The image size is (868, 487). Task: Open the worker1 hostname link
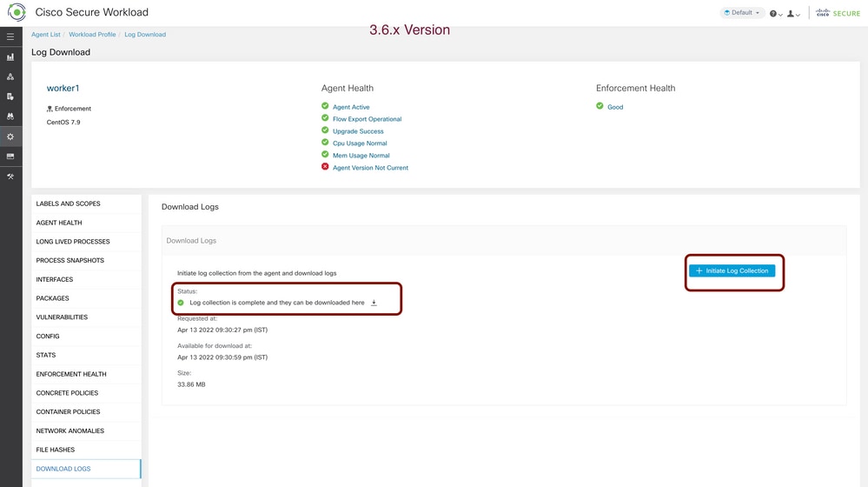click(x=63, y=88)
